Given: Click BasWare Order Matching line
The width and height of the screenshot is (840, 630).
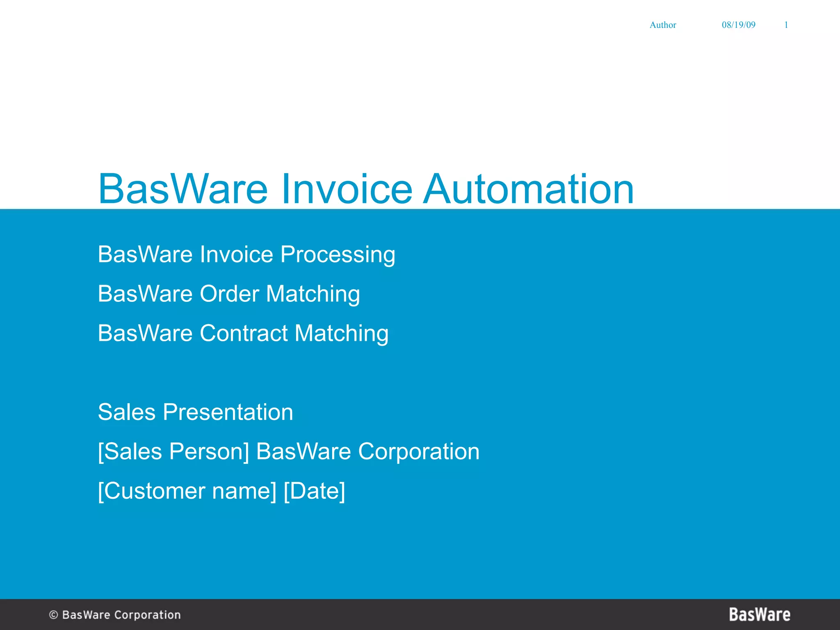Looking at the screenshot, I should 229,294.
